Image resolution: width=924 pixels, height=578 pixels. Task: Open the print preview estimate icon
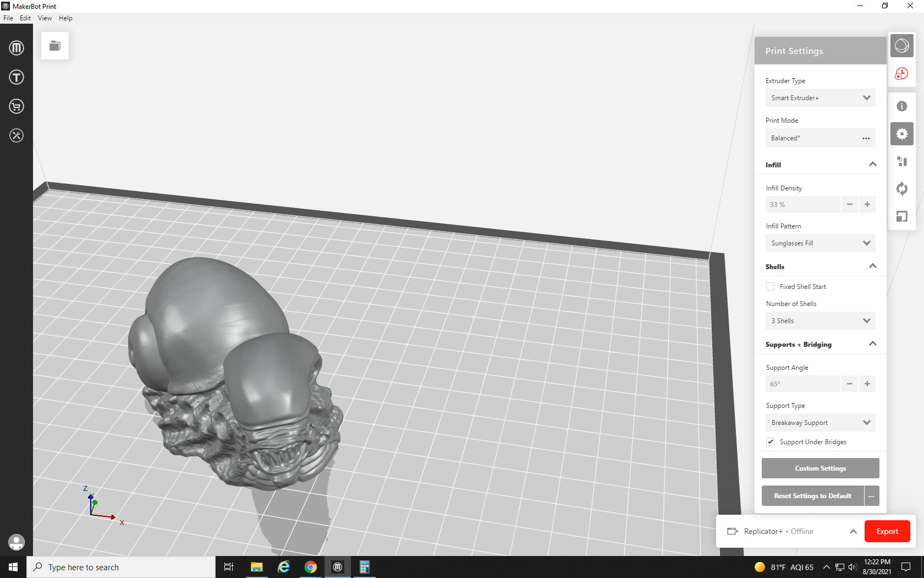pos(902,73)
